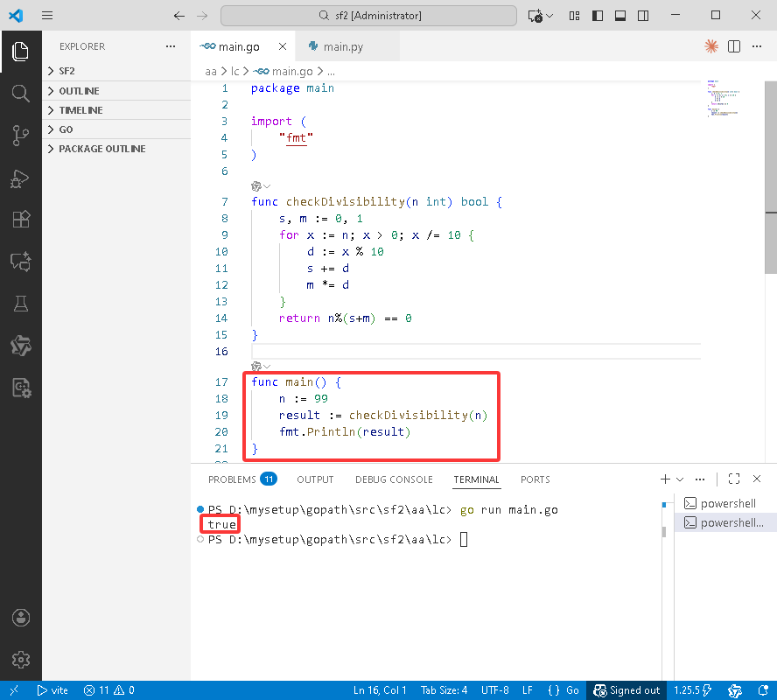Click the orange asterisk icon in editor toolbar
The image size is (777, 700).
coord(711,46)
